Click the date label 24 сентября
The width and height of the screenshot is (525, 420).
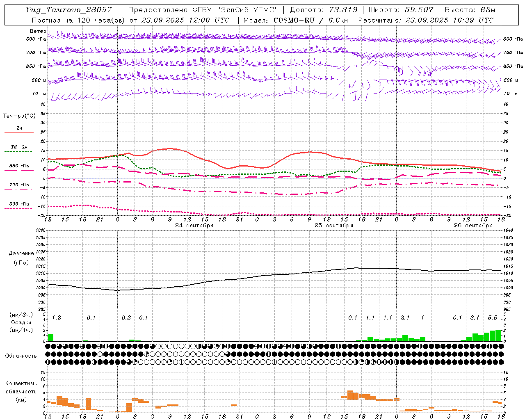[x=194, y=226]
